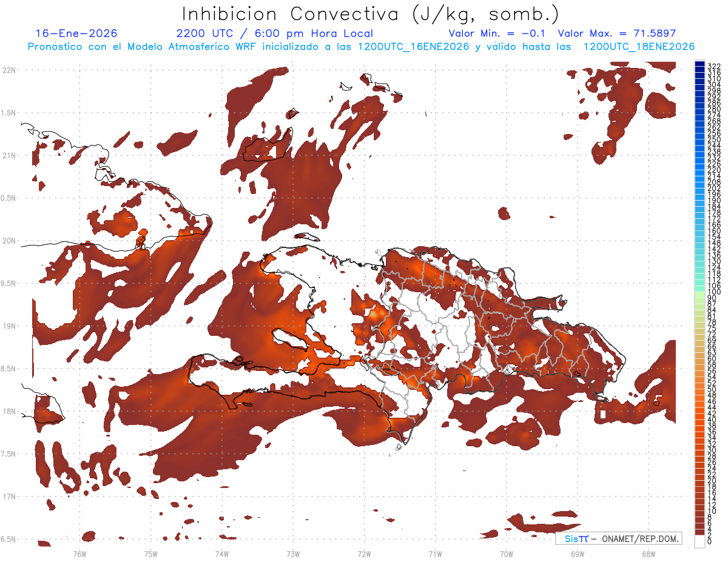
Task: Click the "74W" longitude label
Action: coord(222,554)
